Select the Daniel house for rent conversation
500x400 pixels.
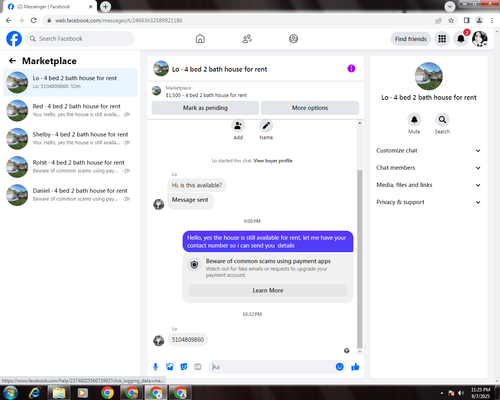[70, 195]
